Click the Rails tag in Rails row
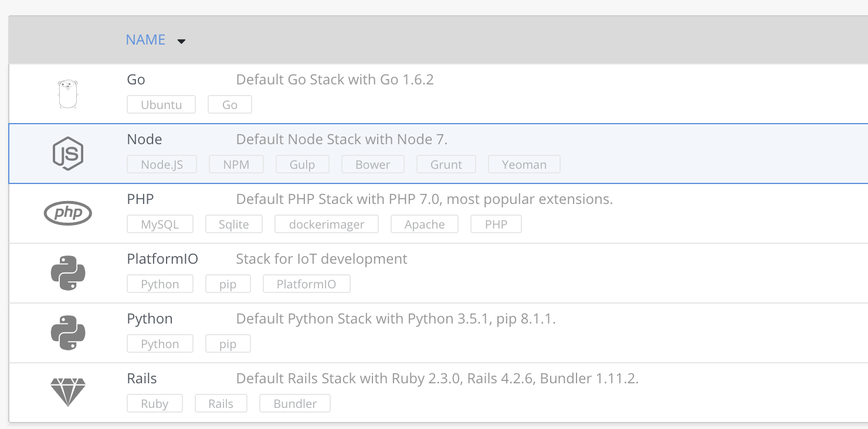868x429 pixels. (x=221, y=404)
